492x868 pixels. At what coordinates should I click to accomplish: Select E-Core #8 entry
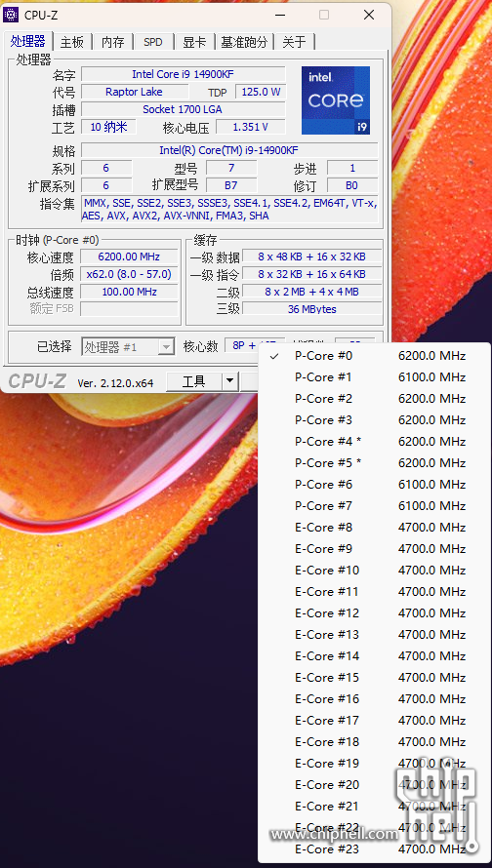pos(375,527)
